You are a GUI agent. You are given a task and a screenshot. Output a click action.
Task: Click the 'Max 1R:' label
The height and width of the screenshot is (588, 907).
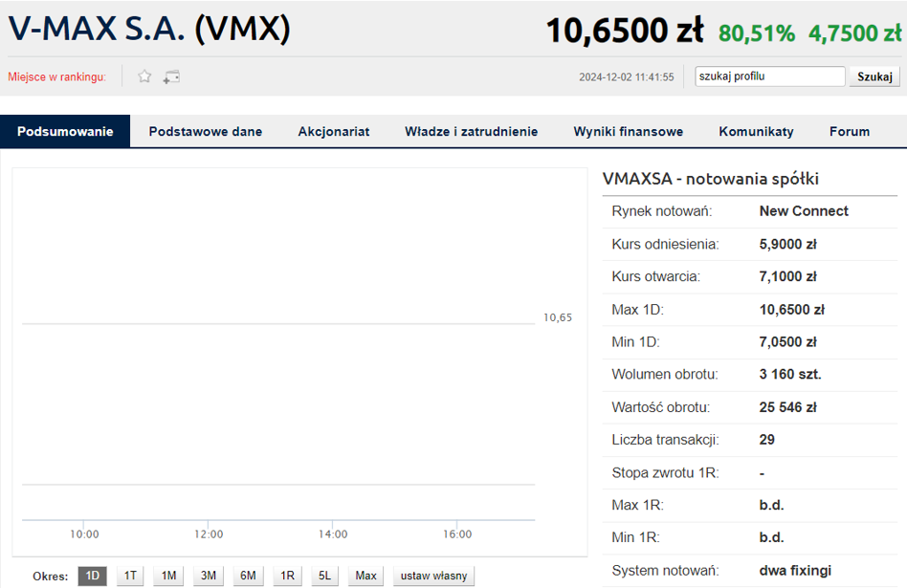pyautogui.click(x=637, y=505)
